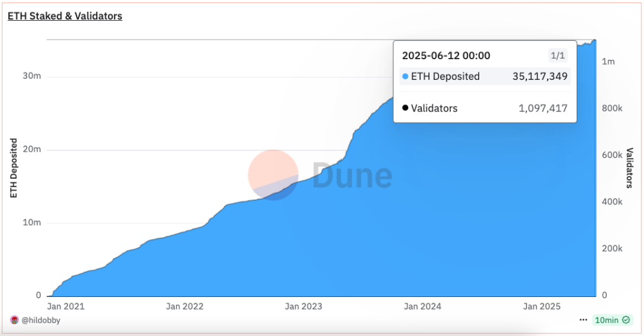
Task: Click the 35,117,349 deposited value
Action: 540,77
